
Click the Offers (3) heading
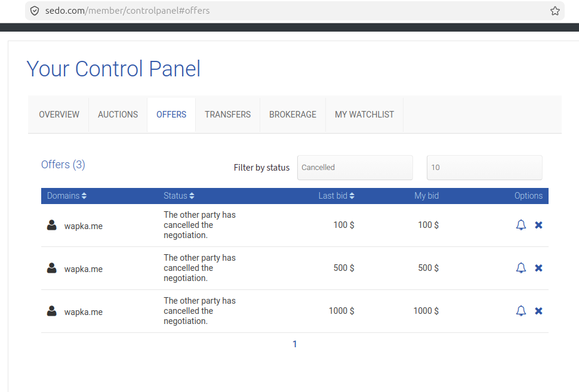coord(63,164)
